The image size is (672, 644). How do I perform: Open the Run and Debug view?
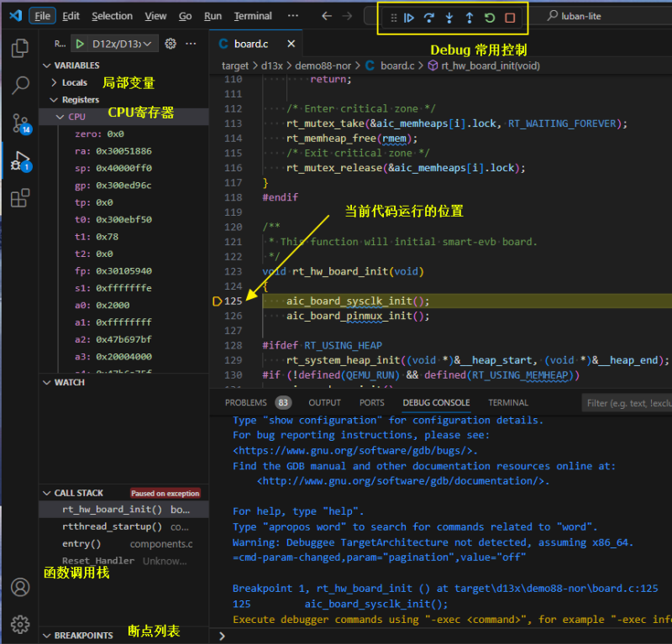19,161
